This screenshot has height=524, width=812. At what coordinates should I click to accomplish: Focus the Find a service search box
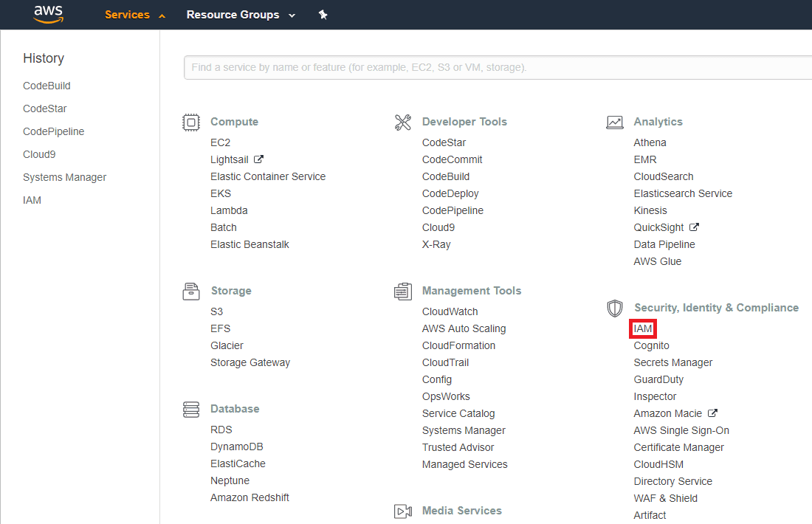pos(498,67)
